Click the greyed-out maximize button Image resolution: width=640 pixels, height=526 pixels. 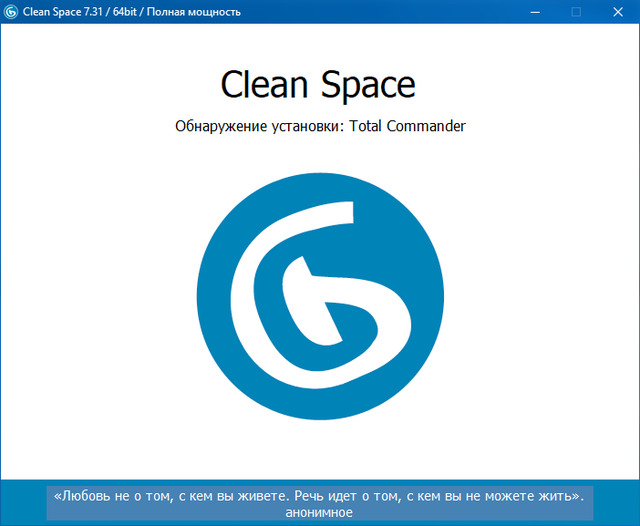(576, 12)
